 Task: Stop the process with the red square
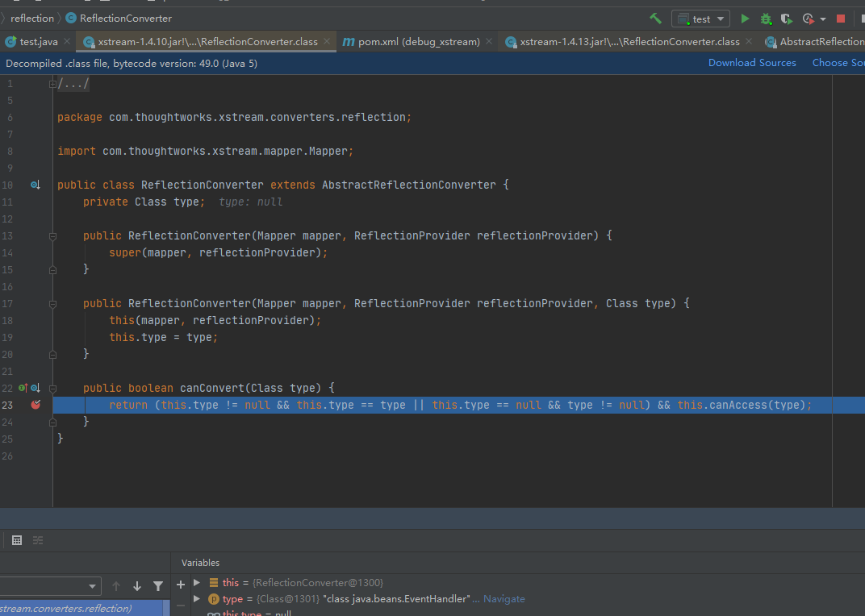(841, 19)
